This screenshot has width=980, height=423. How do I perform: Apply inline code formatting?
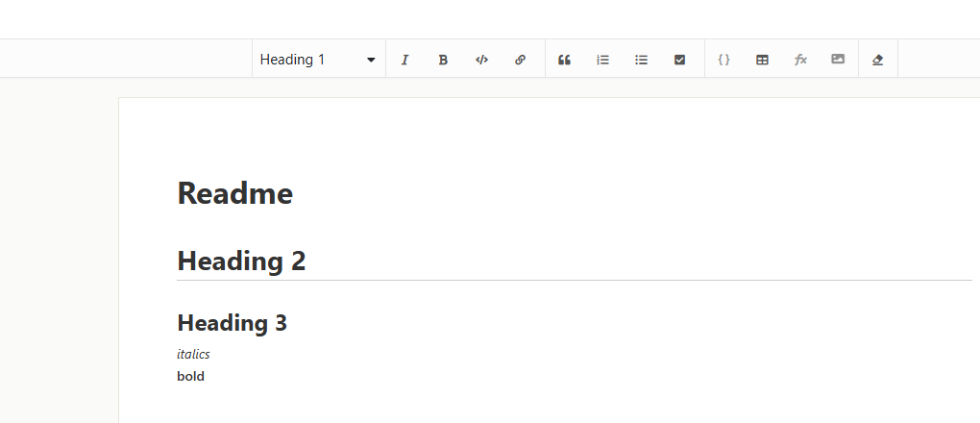(481, 60)
